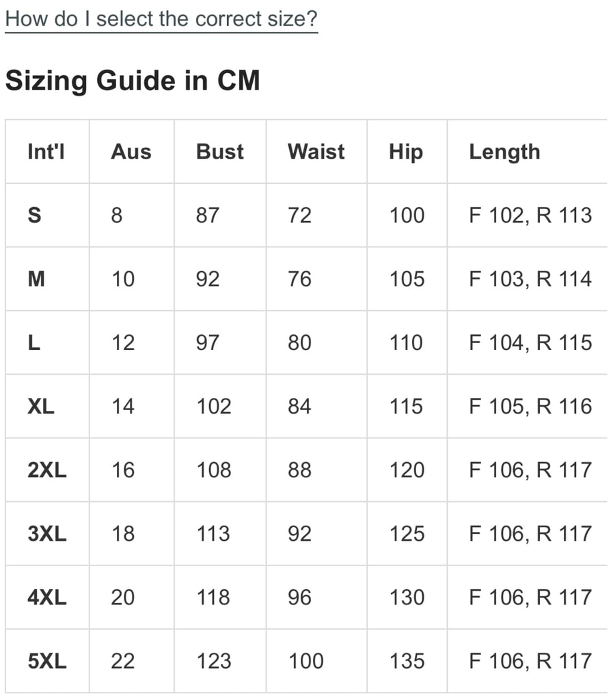Viewport: 613px width, 700px height.
Task: Select the 5XL size row label
Action: (x=47, y=661)
